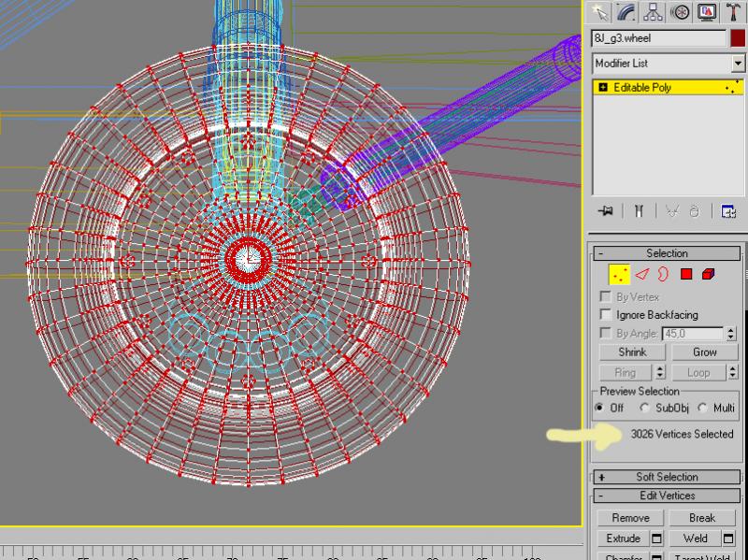The image size is (748, 560).
Task: Enable Ignore Backfacing checkbox
Action: [x=605, y=315]
